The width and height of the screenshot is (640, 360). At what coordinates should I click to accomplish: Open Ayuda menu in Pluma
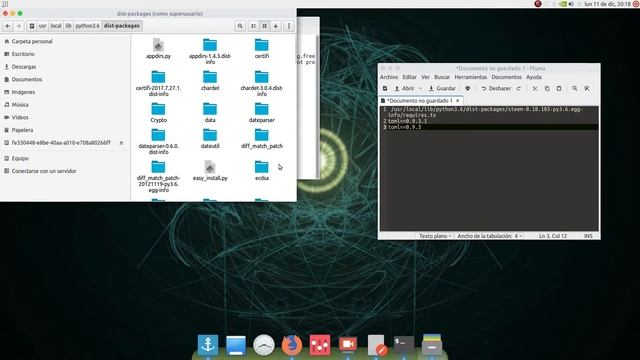coord(533,77)
